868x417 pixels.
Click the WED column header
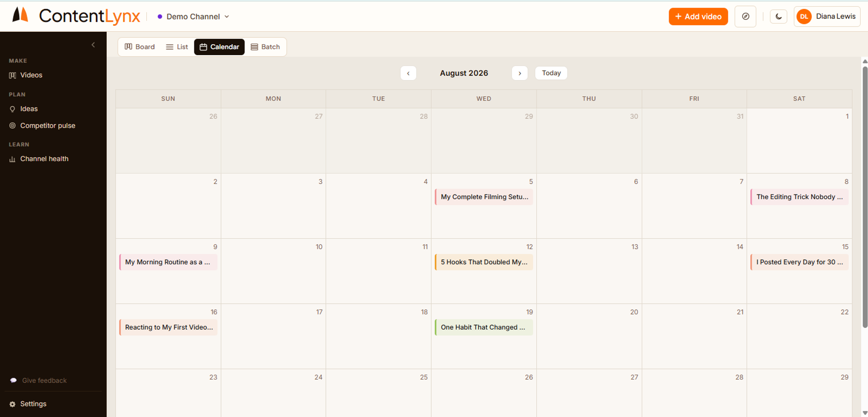[484, 99]
